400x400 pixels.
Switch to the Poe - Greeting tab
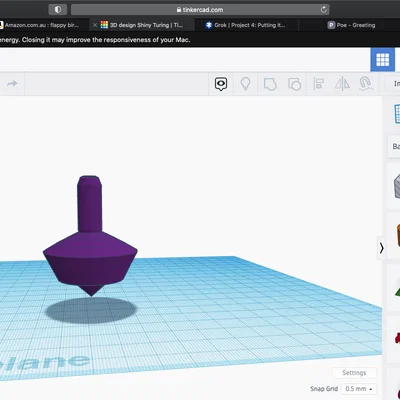pos(351,25)
